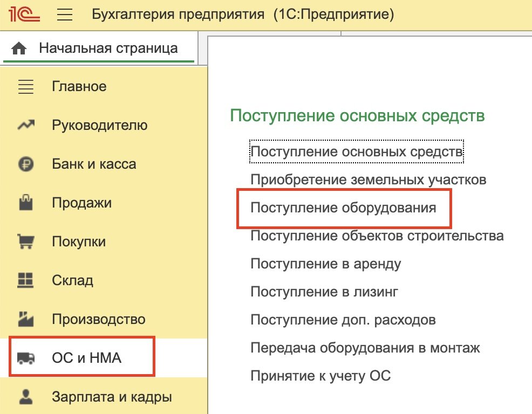
Task: Click the Руководителю trend chart icon
Action: pos(25,125)
